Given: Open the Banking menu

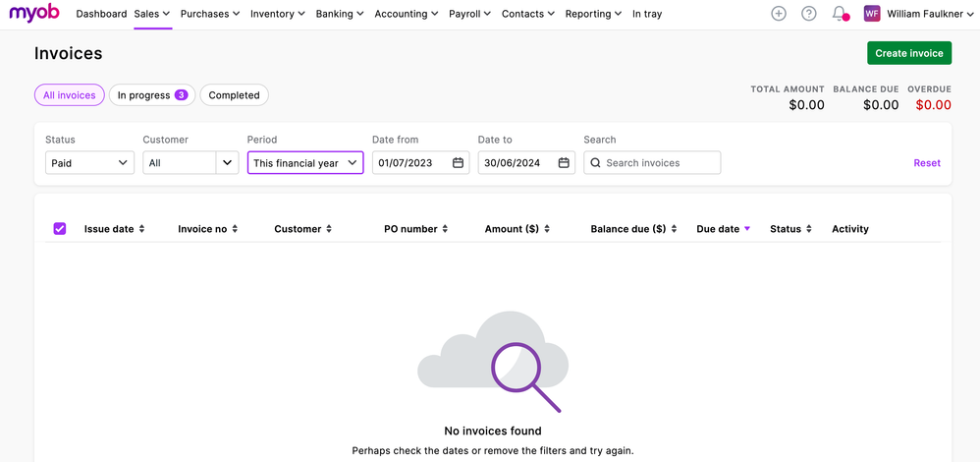Looking at the screenshot, I should click(339, 14).
